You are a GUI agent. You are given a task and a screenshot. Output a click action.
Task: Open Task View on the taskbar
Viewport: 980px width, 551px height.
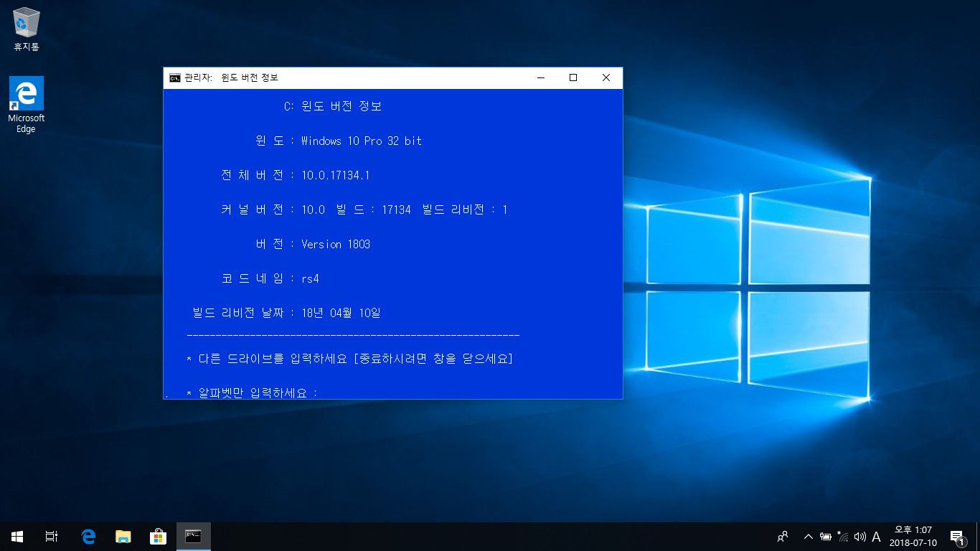pyautogui.click(x=52, y=537)
